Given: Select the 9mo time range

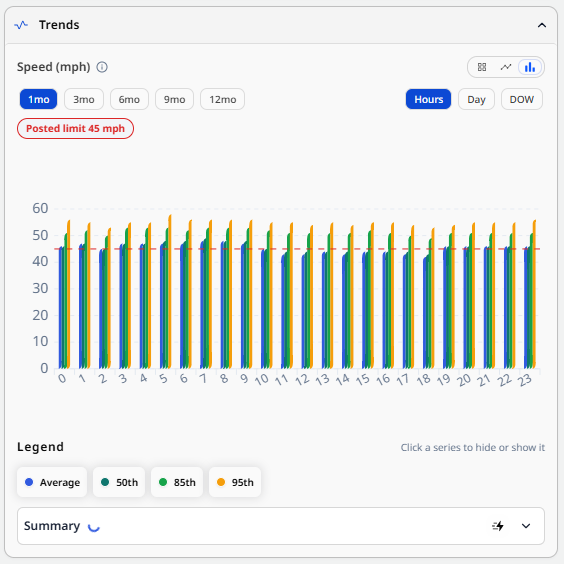Looking at the screenshot, I should pyautogui.click(x=174, y=99).
